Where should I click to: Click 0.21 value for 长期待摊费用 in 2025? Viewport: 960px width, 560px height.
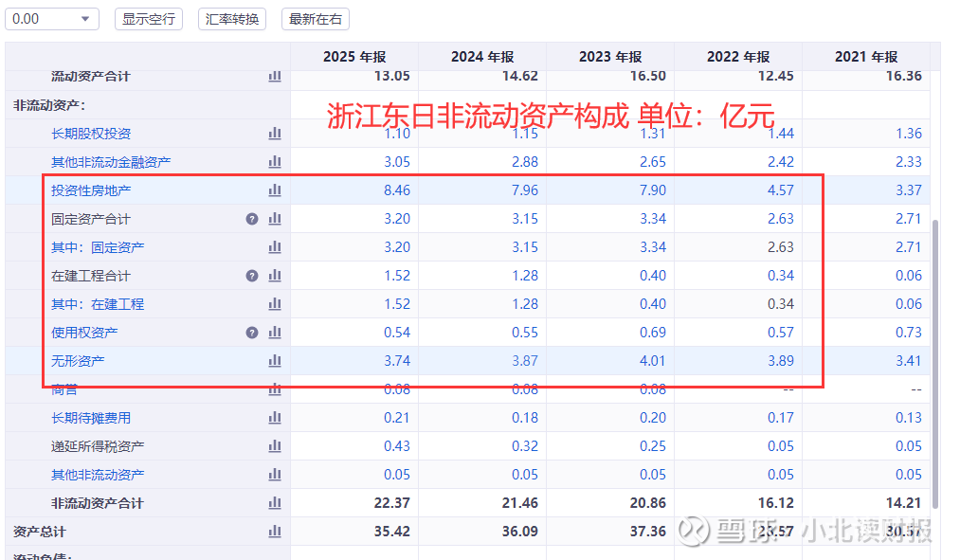point(397,418)
